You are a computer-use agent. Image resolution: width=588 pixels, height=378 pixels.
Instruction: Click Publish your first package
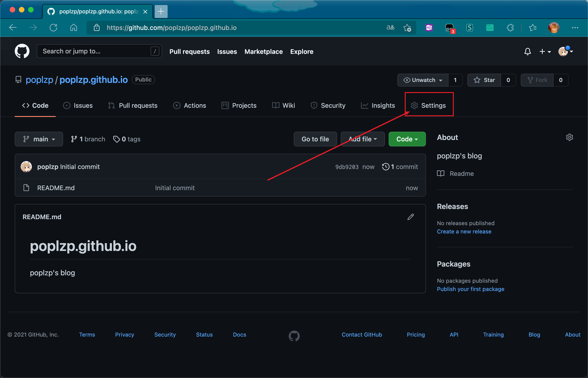pos(470,289)
